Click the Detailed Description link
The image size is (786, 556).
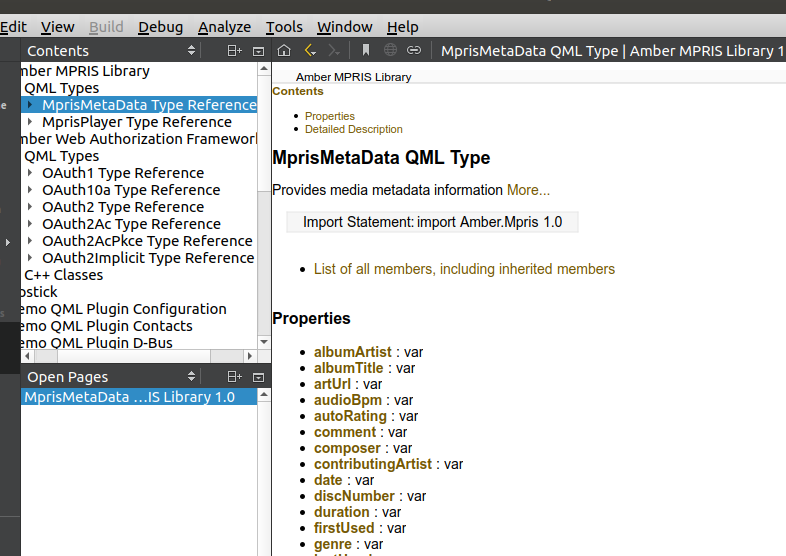(x=353, y=129)
